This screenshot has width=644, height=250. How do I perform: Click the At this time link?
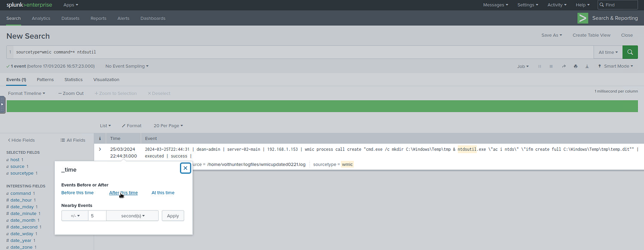tap(163, 193)
